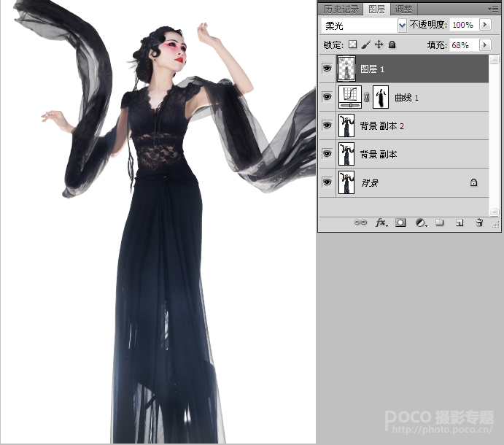The width and height of the screenshot is (504, 445).
Task: Create new fill or adjustment layer
Action: (x=421, y=222)
